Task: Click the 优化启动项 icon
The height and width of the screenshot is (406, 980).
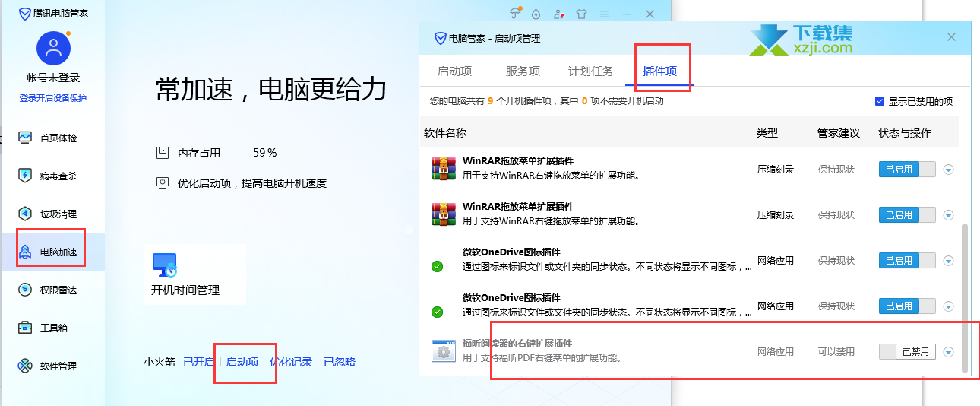Action: pos(162,182)
